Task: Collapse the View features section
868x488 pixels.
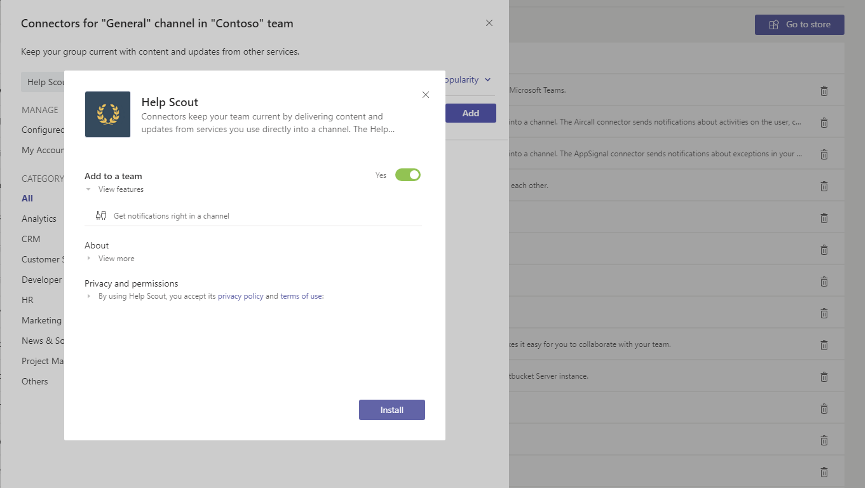Action: 88,189
